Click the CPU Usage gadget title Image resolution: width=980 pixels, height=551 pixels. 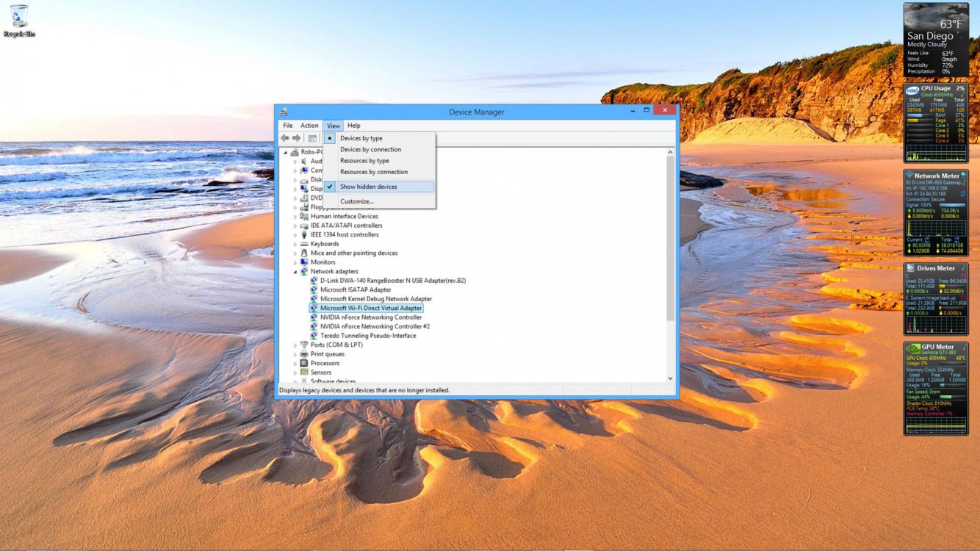tap(936, 88)
